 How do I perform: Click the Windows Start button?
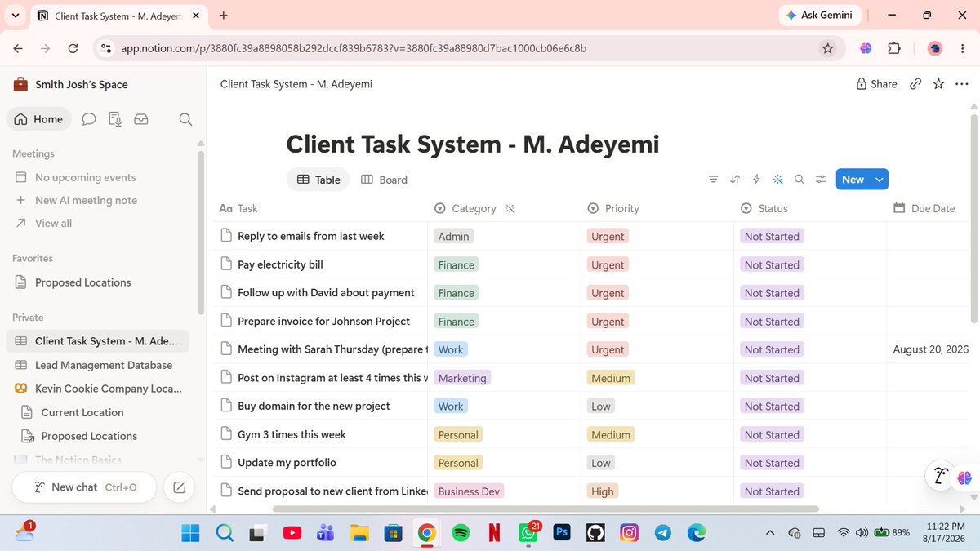point(190,533)
